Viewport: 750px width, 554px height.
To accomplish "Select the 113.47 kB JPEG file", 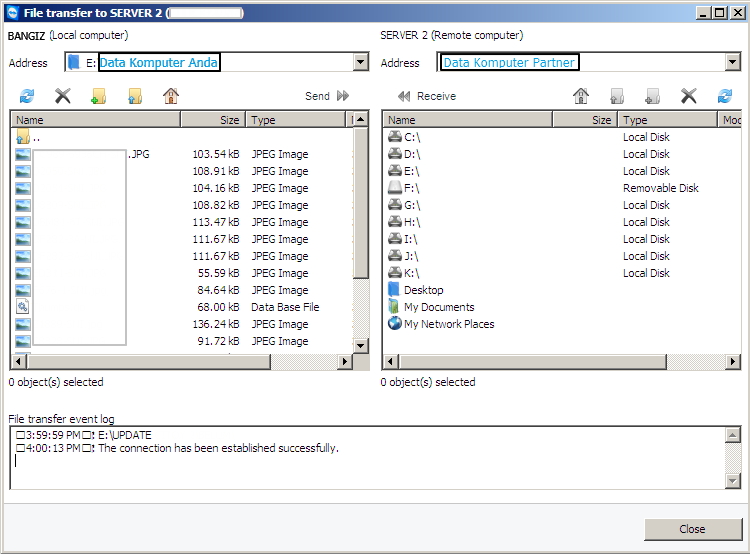I will 182,222.
